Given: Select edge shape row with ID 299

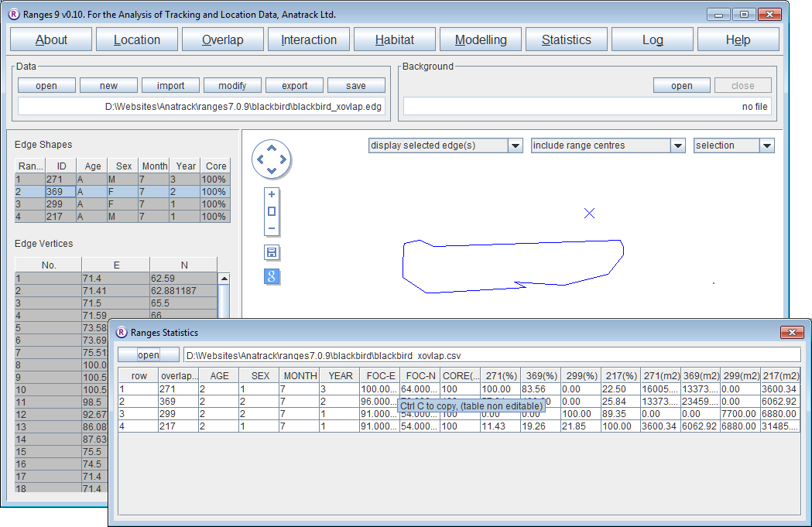Looking at the screenshot, I should coord(60,204).
